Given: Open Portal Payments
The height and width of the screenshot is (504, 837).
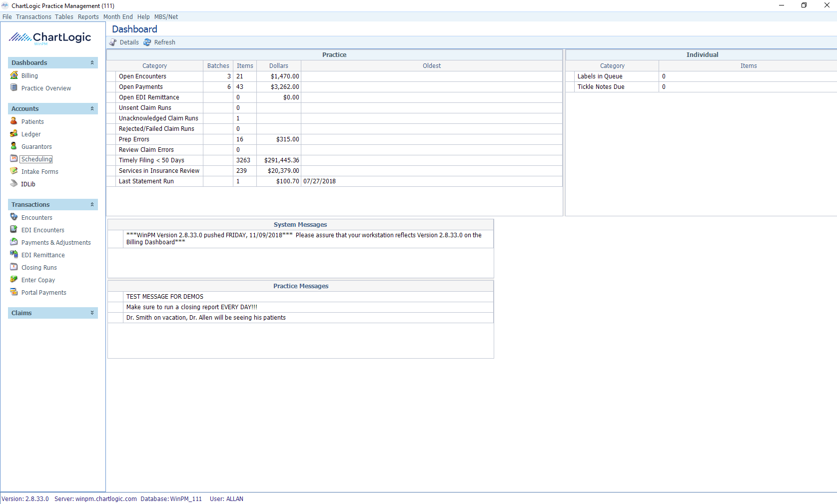Looking at the screenshot, I should [x=44, y=292].
